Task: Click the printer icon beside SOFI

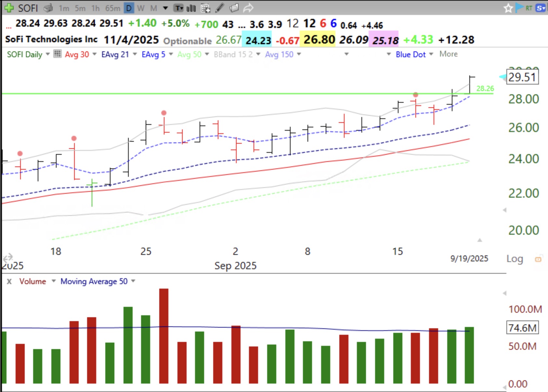Action: click(48, 8)
